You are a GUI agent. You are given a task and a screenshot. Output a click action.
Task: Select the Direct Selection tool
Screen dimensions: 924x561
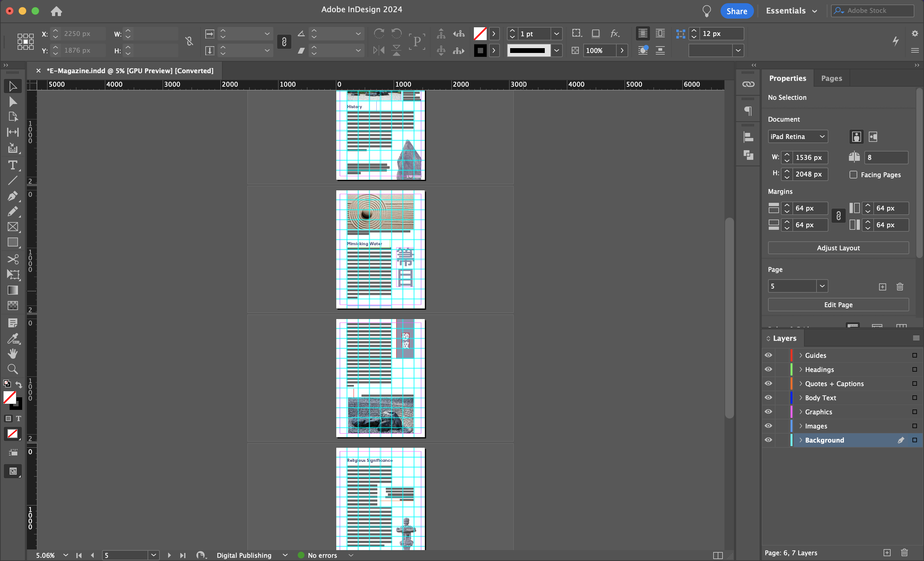[13, 102]
